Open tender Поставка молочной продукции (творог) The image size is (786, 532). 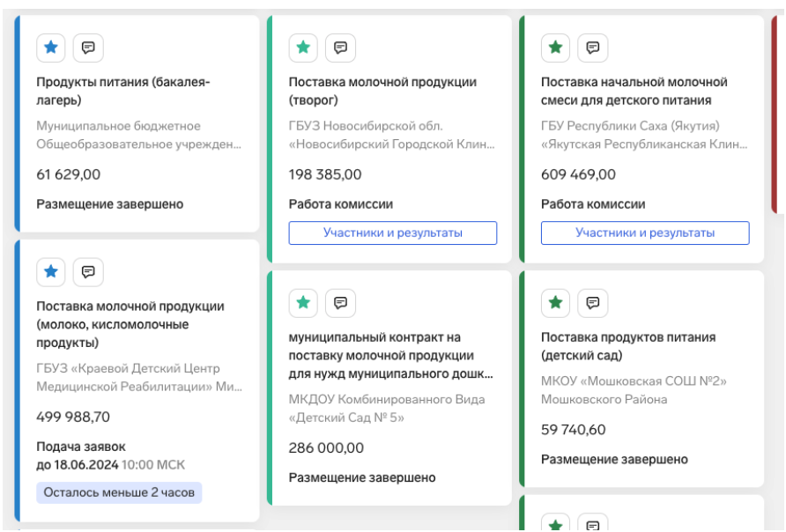coord(382,92)
